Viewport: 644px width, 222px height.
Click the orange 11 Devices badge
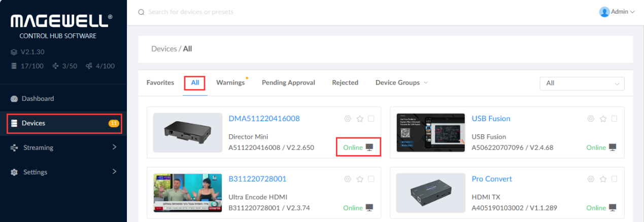114,123
